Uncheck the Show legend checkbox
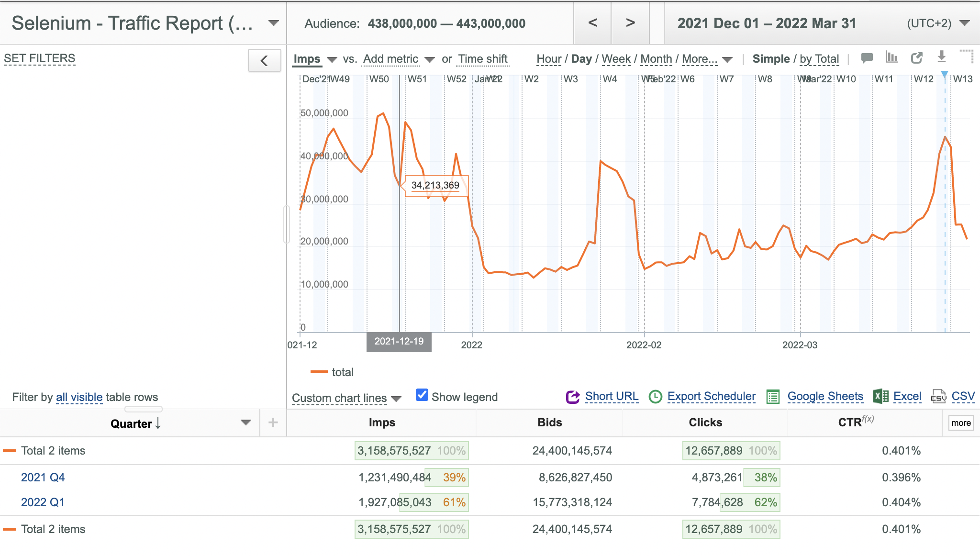 [x=422, y=395]
